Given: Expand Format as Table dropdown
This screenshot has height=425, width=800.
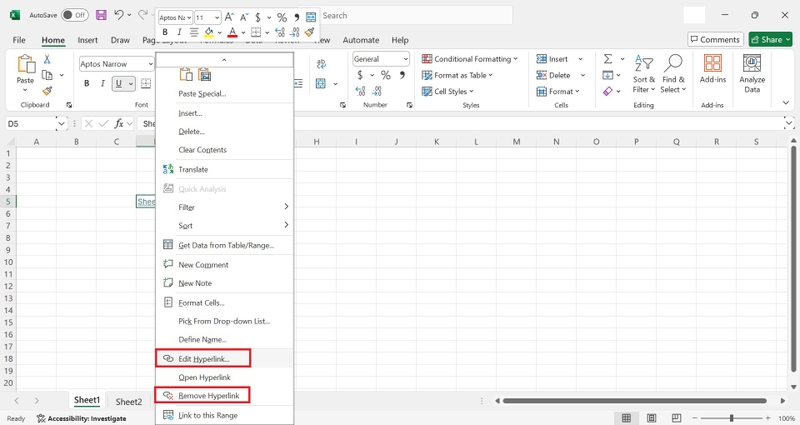Looking at the screenshot, I should (490, 75).
